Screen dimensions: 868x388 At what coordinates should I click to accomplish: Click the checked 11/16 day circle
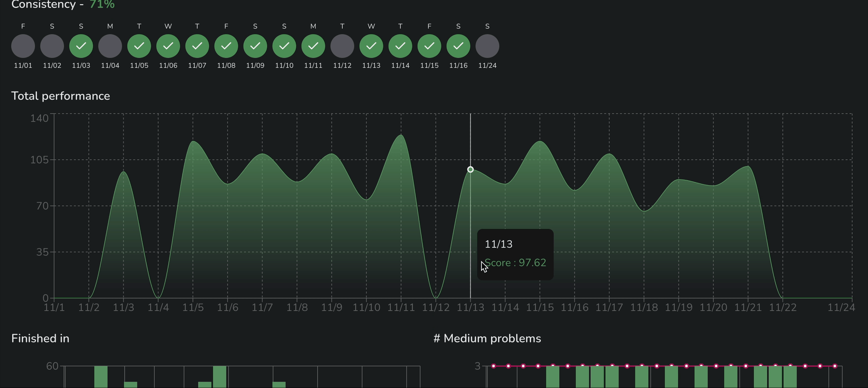(x=458, y=46)
